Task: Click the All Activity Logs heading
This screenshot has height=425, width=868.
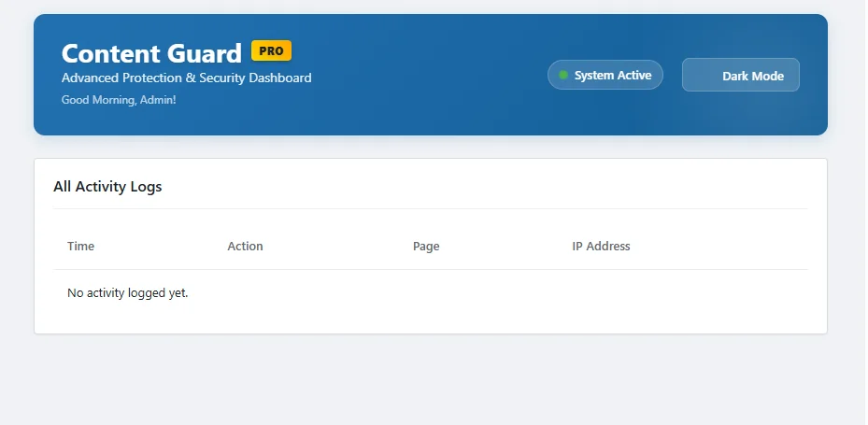Action: [x=107, y=187]
